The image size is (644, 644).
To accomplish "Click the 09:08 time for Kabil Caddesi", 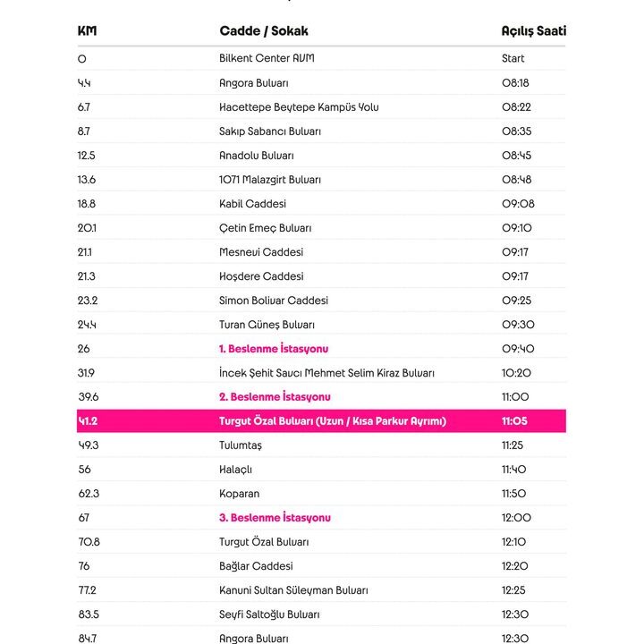I will tap(518, 204).
